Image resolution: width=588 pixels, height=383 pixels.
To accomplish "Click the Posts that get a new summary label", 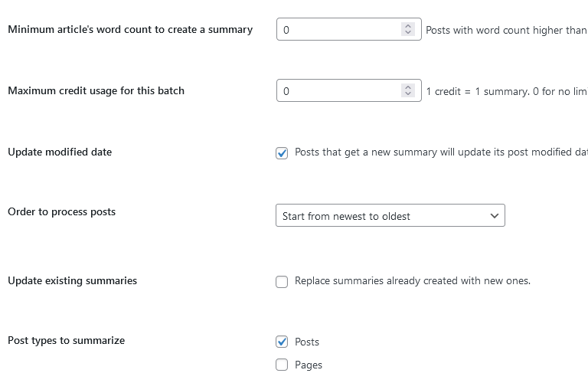I will coord(441,152).
